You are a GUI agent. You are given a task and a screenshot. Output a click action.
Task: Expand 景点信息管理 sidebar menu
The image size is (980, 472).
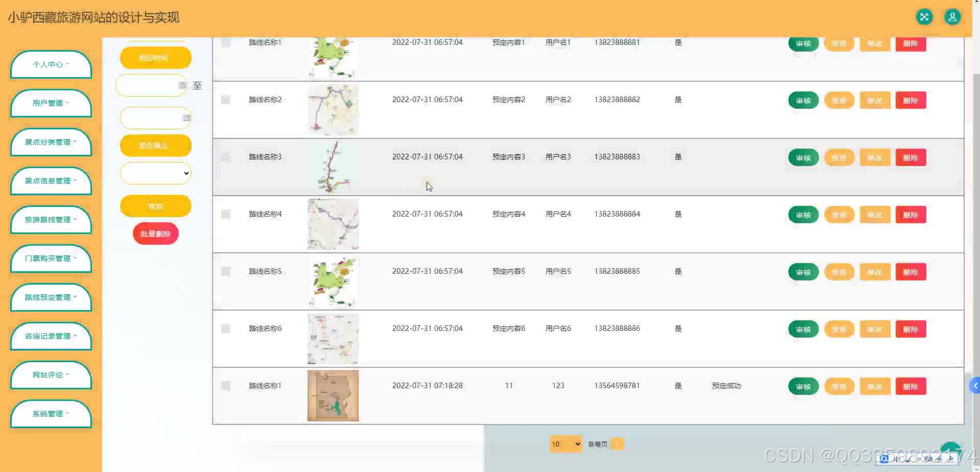pyautogui.click(x=51, y=181)
